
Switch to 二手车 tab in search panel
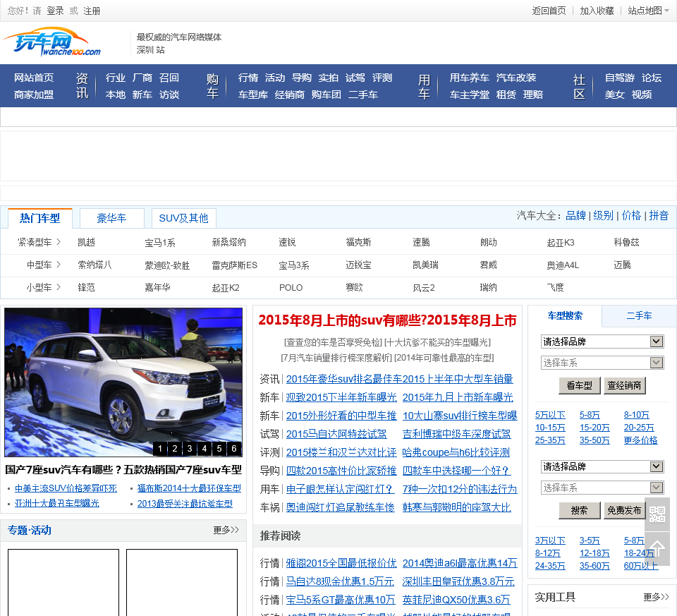[x=639, y=316]
